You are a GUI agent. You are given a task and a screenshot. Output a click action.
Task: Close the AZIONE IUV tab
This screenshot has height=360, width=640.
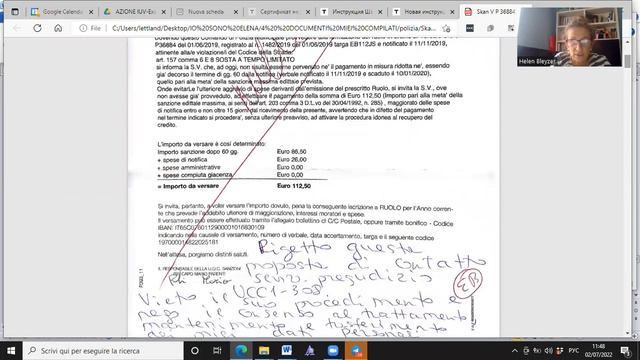pyautogui.click(x=164, y=12)
